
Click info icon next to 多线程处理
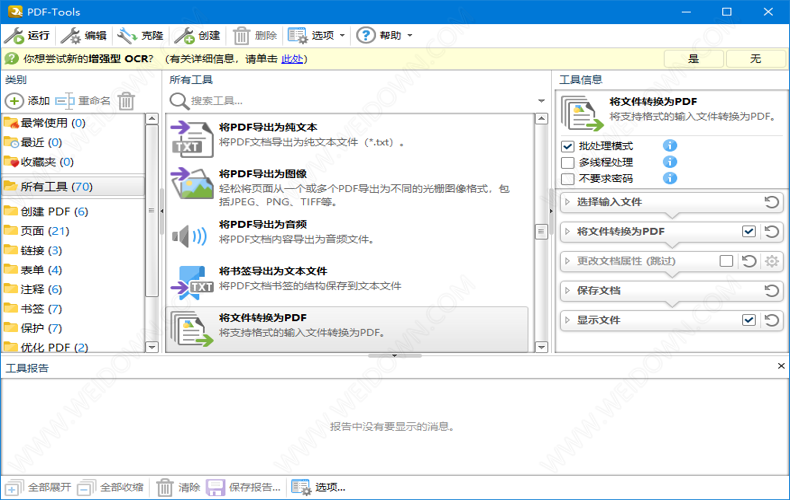click(x=670, y=162)
